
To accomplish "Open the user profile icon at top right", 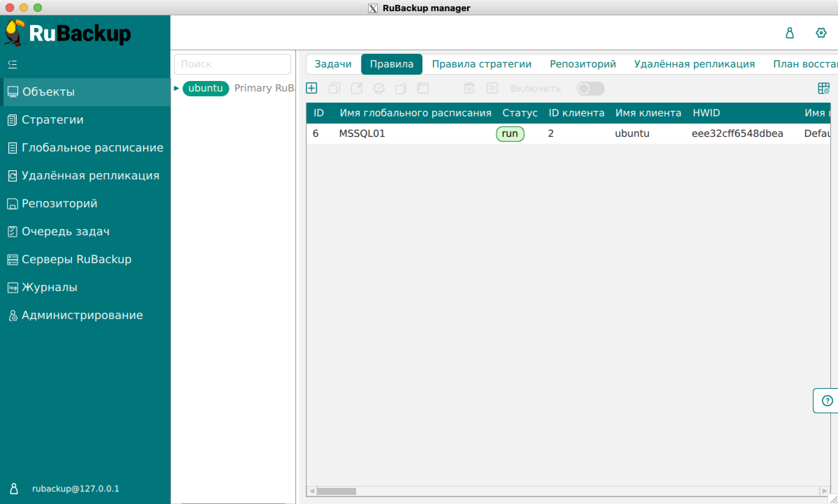I will pyautogui.click(x=789, y=33).
